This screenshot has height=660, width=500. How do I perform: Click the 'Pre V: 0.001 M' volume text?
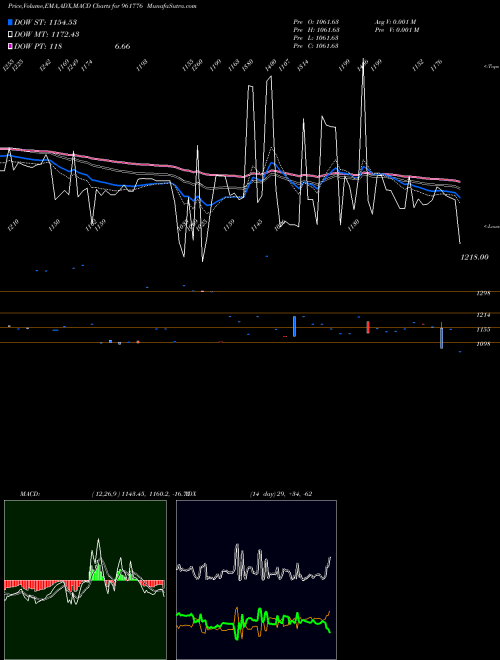click(397, 29)
